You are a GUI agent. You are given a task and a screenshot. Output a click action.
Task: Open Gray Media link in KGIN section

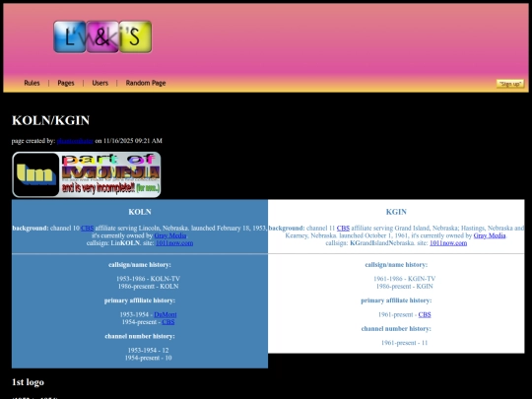click(x=490, y=235)
